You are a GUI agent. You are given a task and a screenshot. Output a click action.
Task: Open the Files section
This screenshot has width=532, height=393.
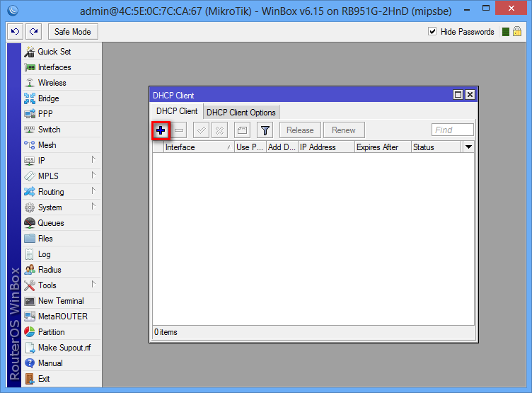coord(62,239)
